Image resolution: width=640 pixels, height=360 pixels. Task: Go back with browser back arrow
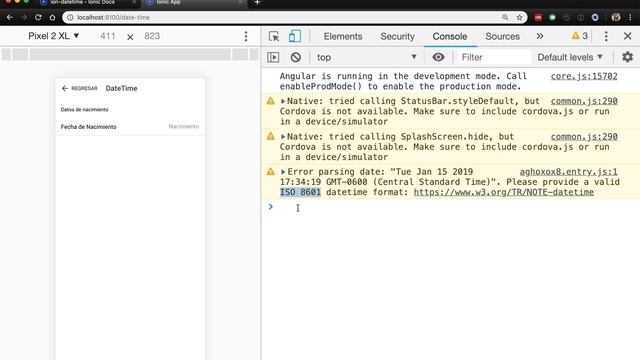(x=10, y=18)
